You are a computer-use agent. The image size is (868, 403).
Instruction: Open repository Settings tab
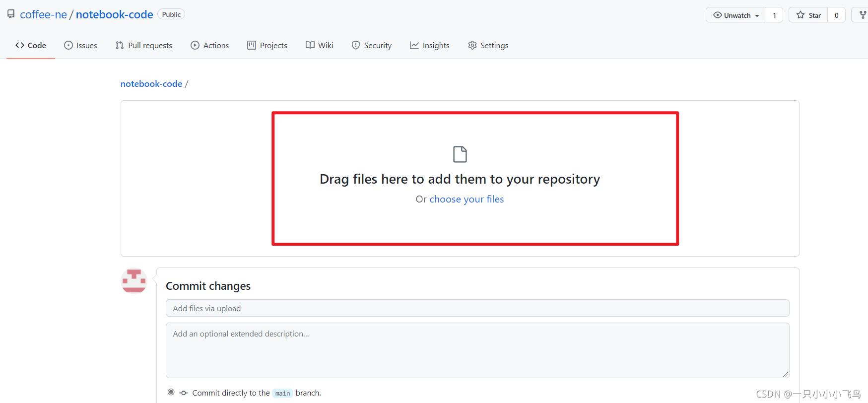(488, 45)
